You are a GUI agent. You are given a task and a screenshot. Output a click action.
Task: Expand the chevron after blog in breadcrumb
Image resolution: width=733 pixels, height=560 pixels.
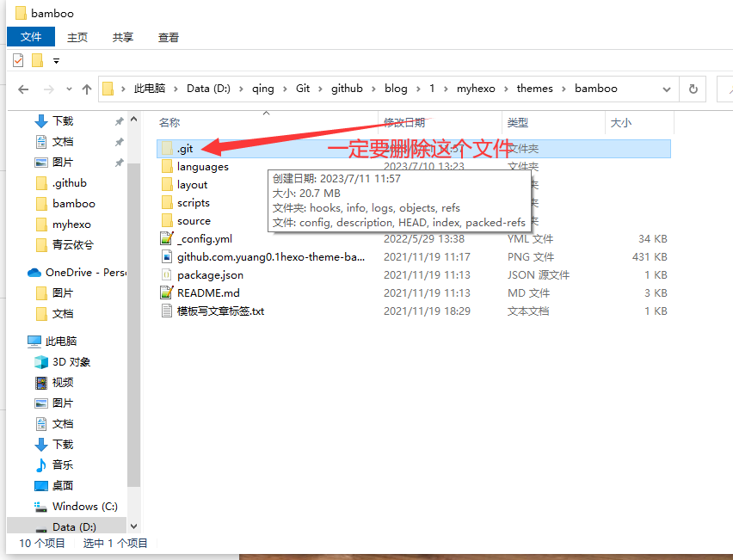pos(418,89)
